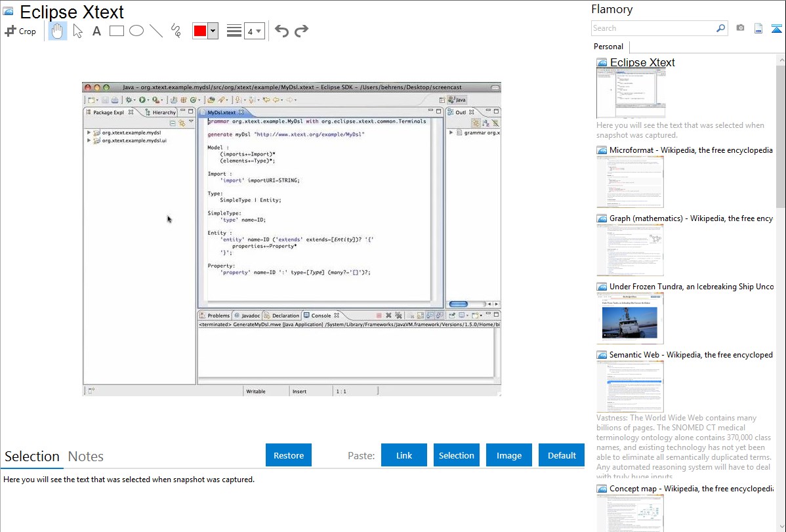The width and height of the screenshot is (786, 532).
Task: Click the Paste Default button
Action: click(562, 455)
